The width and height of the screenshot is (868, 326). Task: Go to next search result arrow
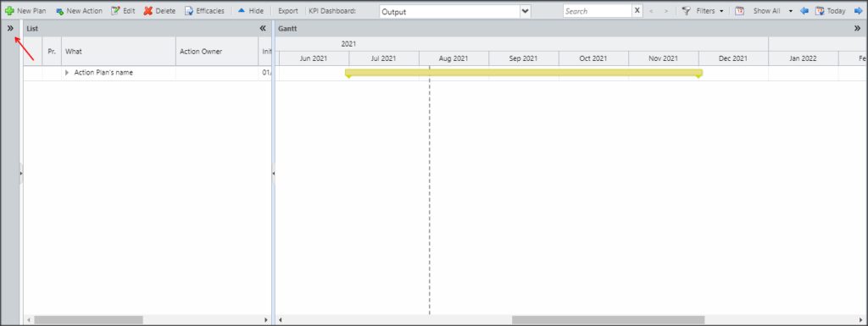click(666, 11)
